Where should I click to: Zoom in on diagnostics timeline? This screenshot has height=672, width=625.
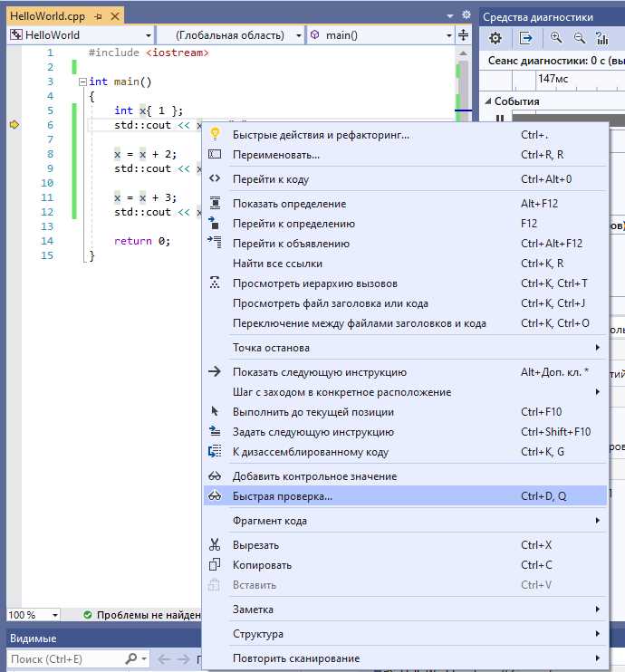(556, 38)
